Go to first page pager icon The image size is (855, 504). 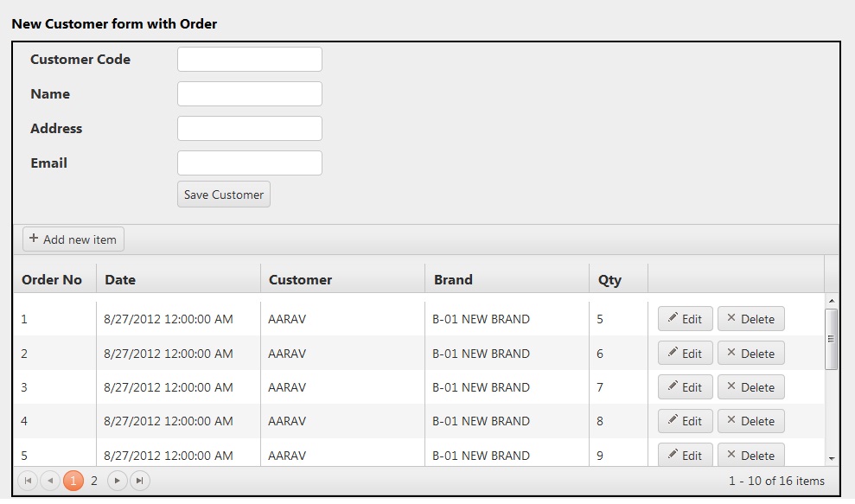pos(28,481)
